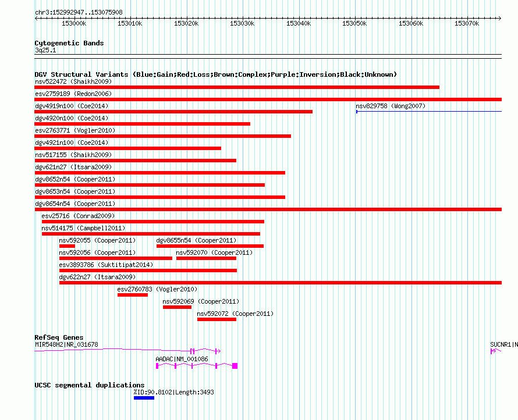The height and width of the screenshot is (420, 518).
Task: Open the dgv621n27 (Itsara2009) label
Action: [73, 167]
